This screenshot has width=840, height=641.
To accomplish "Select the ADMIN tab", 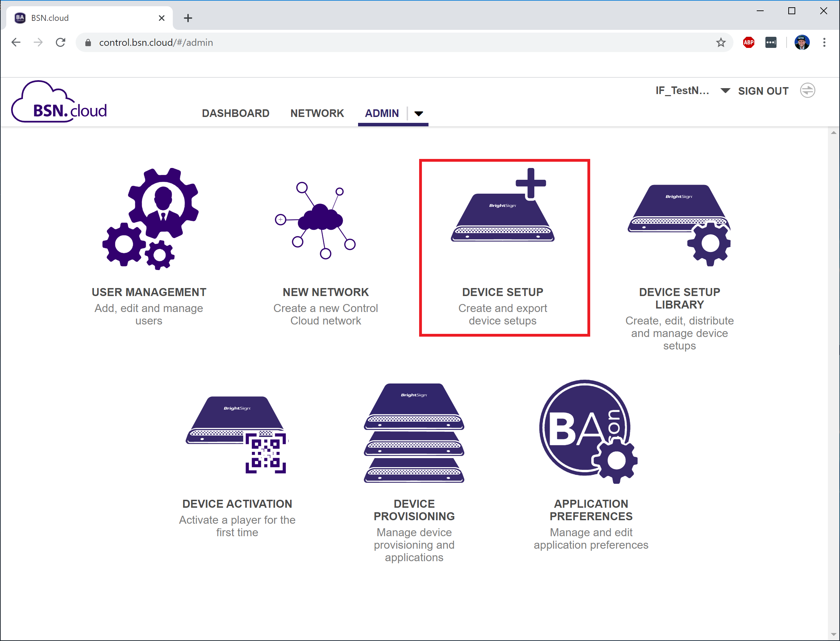I will click(x=382, y=113).
